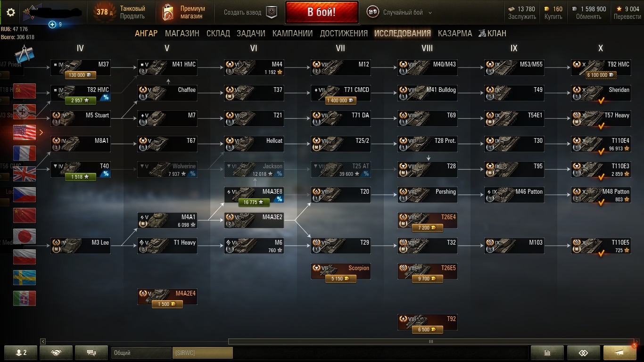
Task: Start battle with В бой! button
Action: 322,12
